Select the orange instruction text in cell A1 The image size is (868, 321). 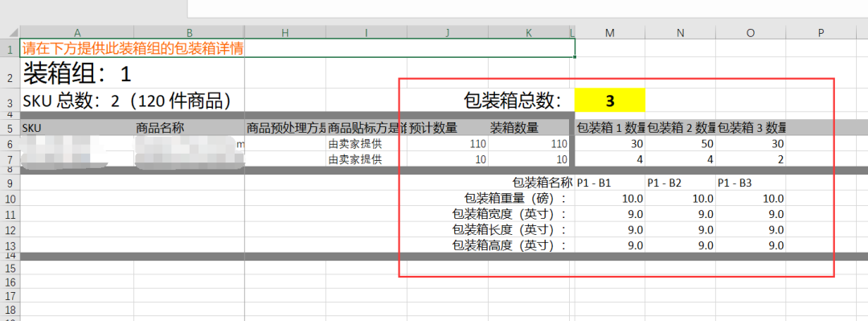[133, 49]
